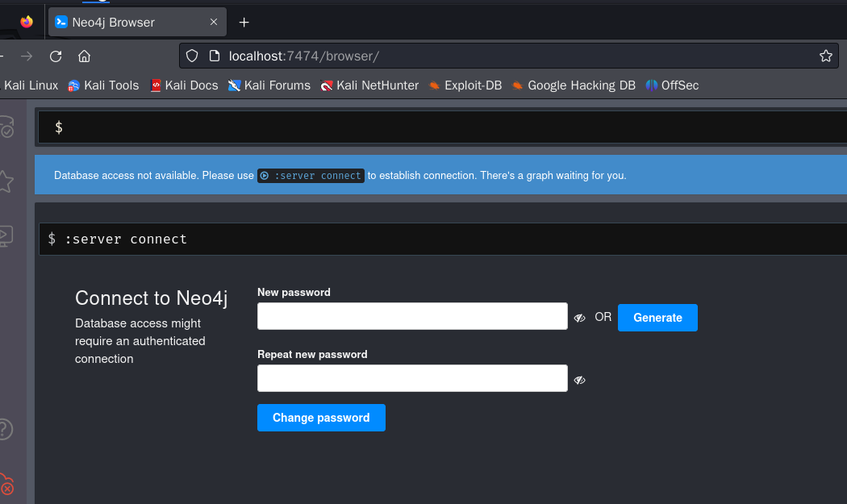The image size is (847, 504).
Task: Open the Favorites star sidebar panel
Action: (x=6, y=181)
